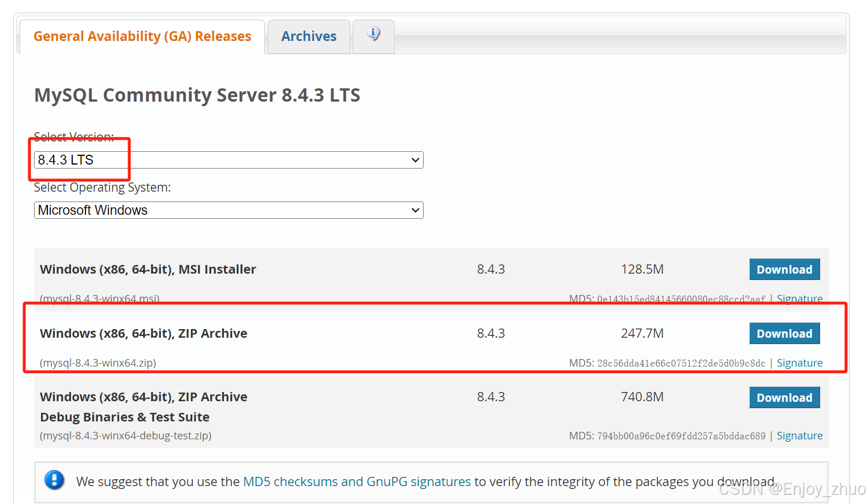Open the information tab icon

point(373,34)
